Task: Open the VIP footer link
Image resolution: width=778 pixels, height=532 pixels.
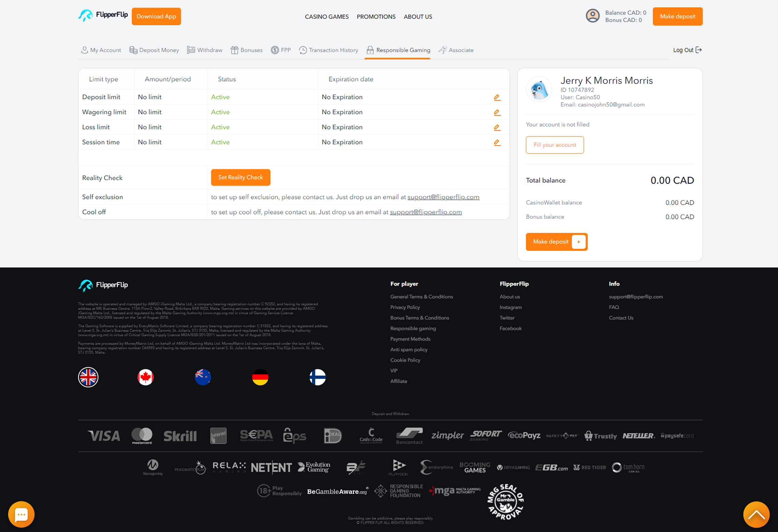Action: point(394,371)
